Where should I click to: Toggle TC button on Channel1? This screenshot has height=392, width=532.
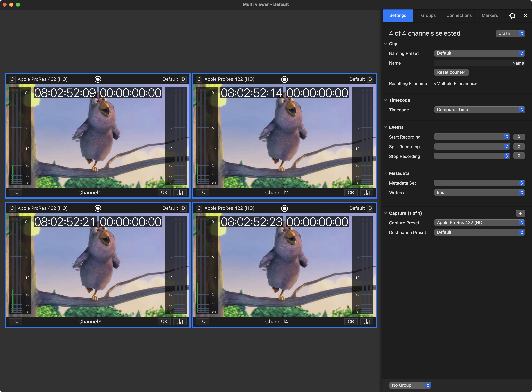16,193
